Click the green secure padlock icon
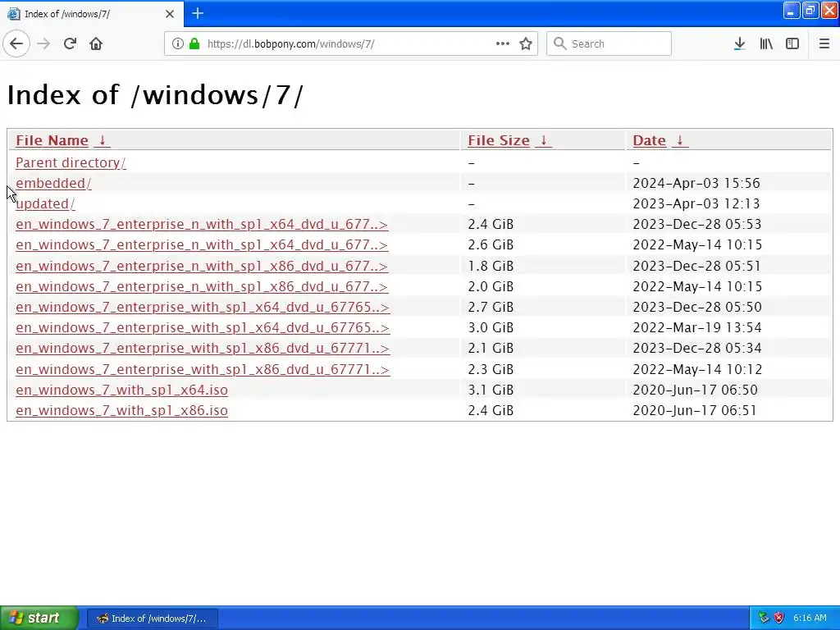The image size is (840, 630). click(194, 43)
